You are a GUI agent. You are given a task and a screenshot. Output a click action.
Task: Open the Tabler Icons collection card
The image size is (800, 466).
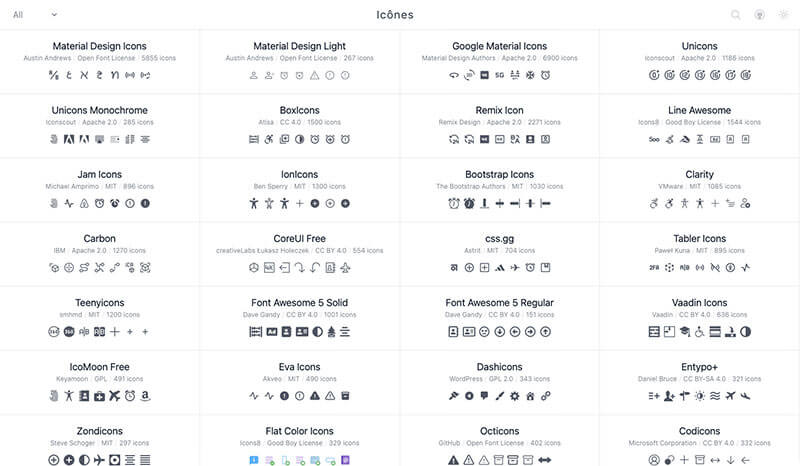click(x=699, y=254)
